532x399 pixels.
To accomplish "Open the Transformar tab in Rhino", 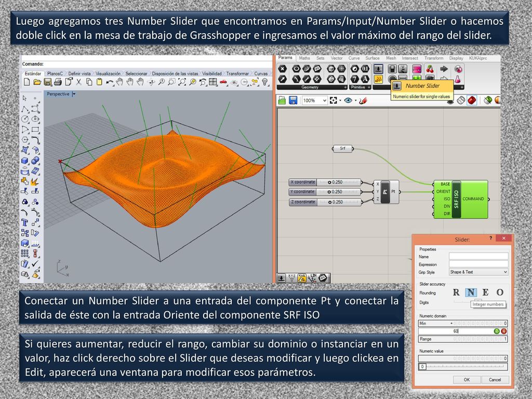I will tap(237, 74).
